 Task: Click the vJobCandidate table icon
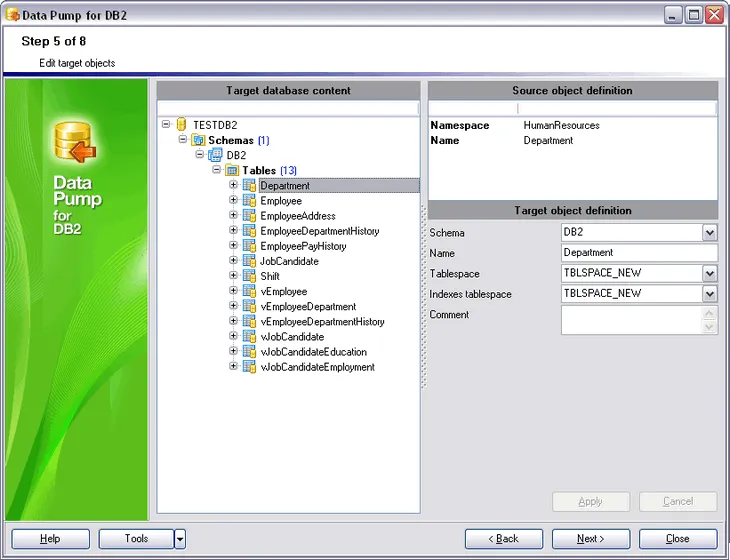pyautogui.click(x=250, y=337)
